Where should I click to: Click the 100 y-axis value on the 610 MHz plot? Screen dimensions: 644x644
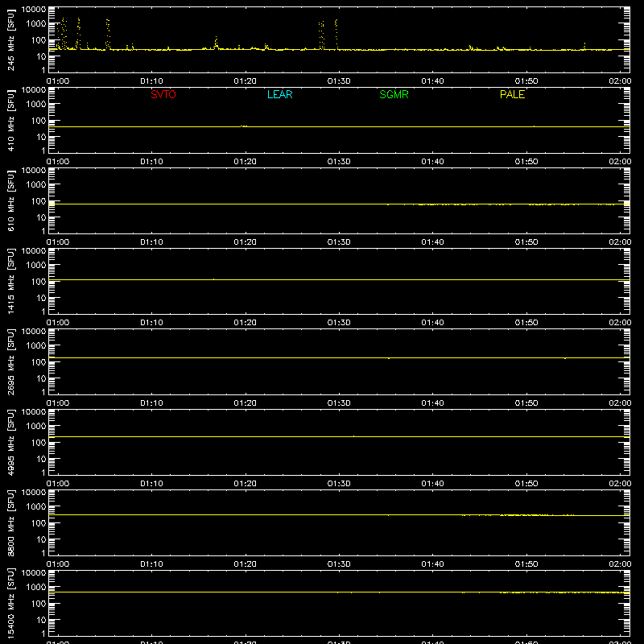[x=39, y=201]
